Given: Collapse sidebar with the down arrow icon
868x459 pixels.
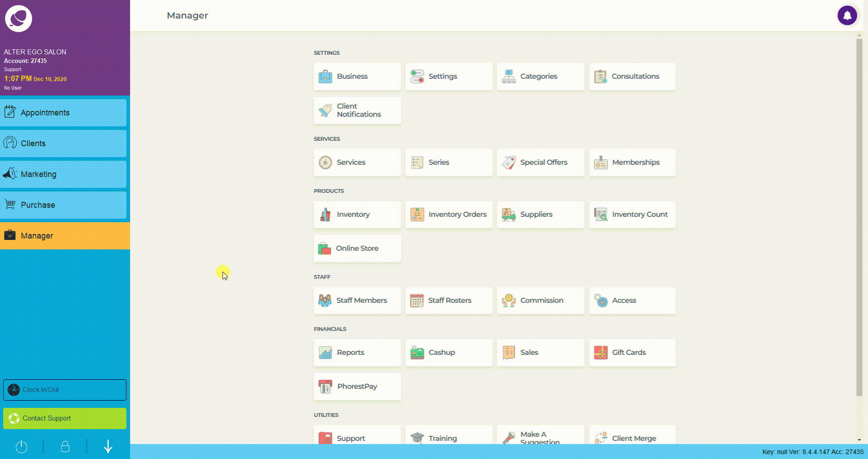Looking at the screenshot, I should pyautogui.click(x=108, y=447).
